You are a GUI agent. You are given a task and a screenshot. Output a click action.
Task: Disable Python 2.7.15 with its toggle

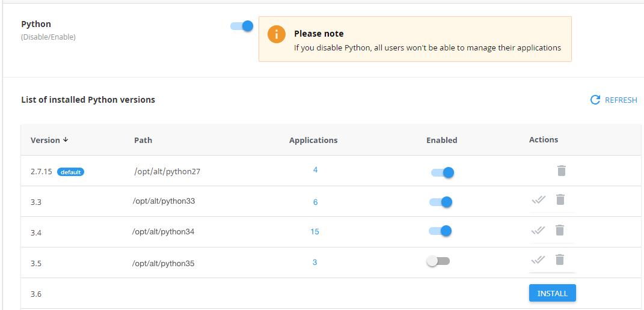(442, 172)
